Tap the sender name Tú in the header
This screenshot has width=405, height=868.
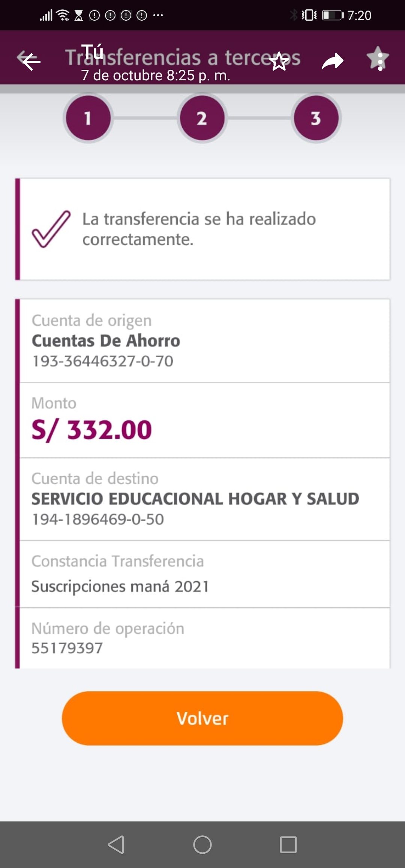point(92,52)
